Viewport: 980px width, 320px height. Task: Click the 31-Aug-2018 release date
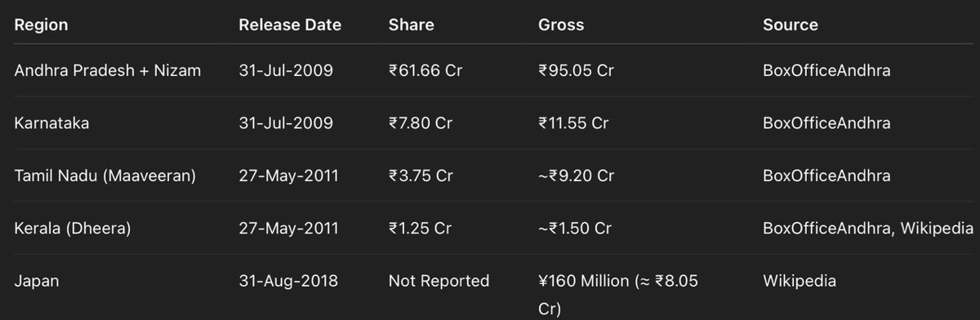(287, 281)
